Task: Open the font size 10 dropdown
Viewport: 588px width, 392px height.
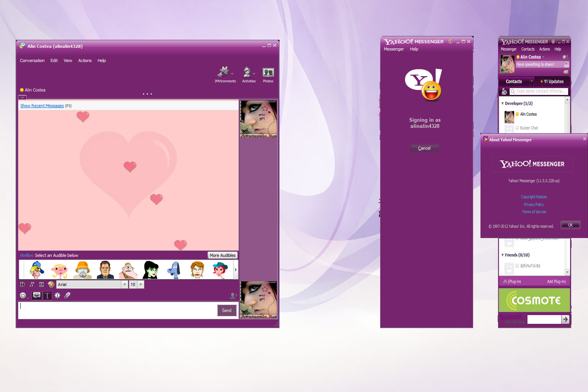Action: [141, 284]
